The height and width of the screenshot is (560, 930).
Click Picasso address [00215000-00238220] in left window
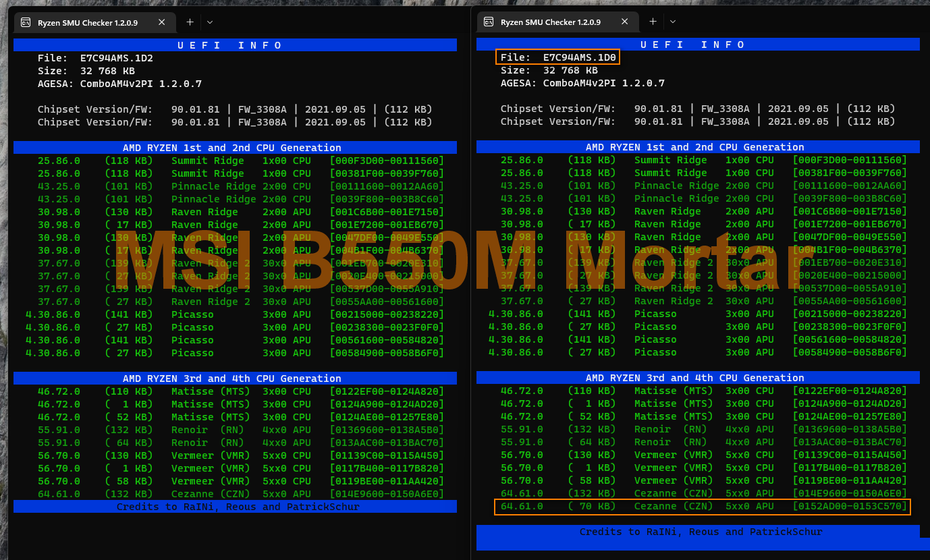(387, 314)
